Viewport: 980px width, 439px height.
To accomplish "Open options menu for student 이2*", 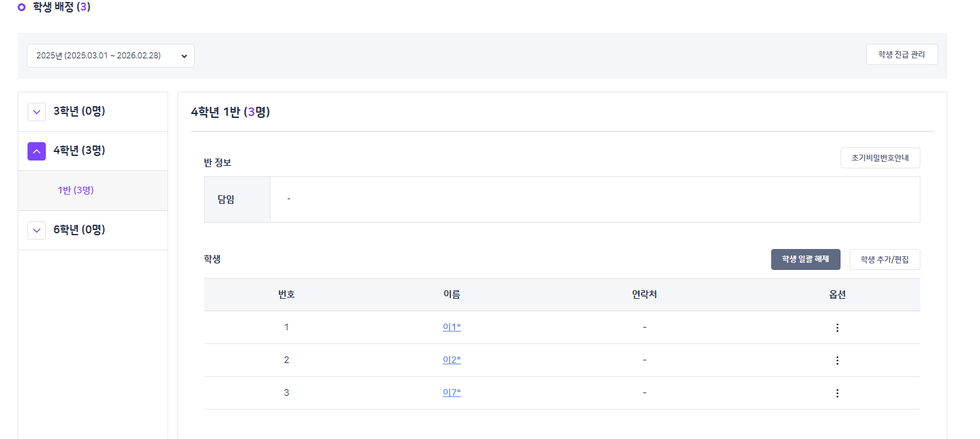I will (x=837, y=360).
